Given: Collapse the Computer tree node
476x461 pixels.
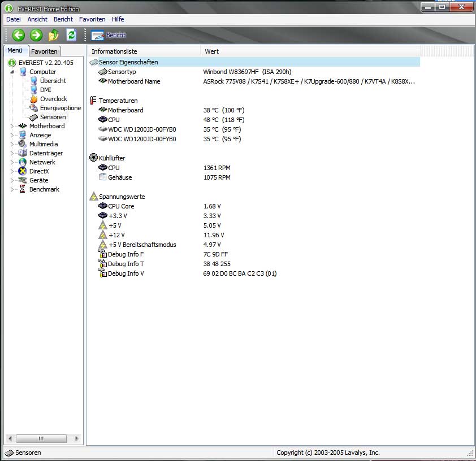Looking at the screenshot, I should 12,72.
